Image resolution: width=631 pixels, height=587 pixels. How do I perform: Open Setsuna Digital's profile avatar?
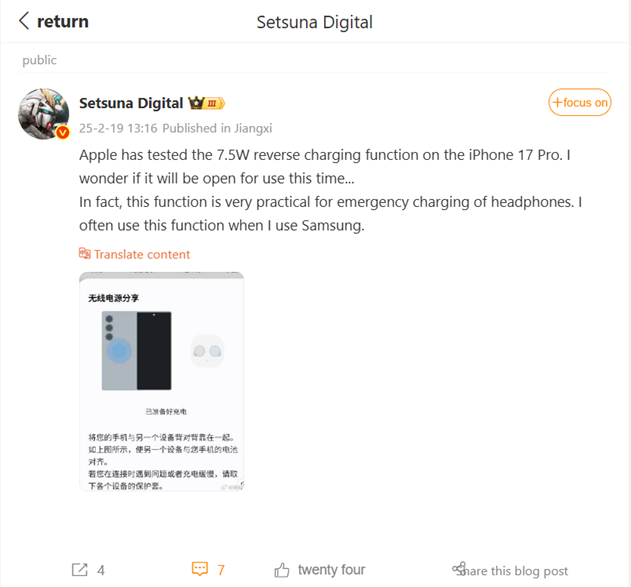pos(43,114)
